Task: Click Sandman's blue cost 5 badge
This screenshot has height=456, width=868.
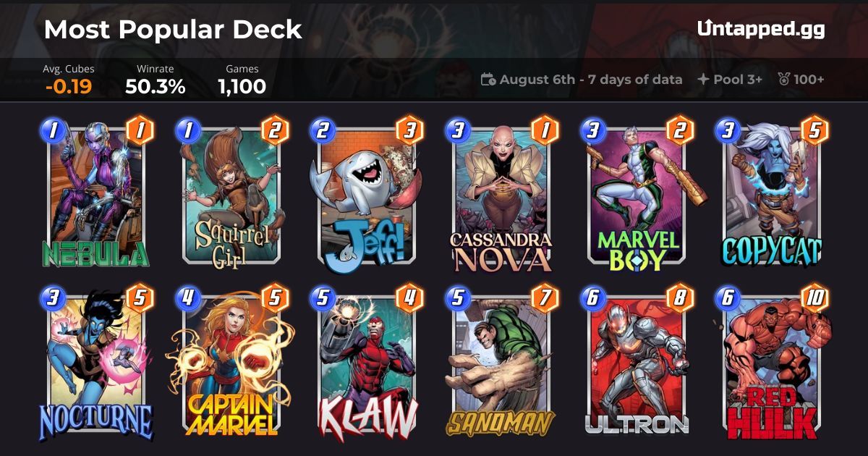Action: 457,297
